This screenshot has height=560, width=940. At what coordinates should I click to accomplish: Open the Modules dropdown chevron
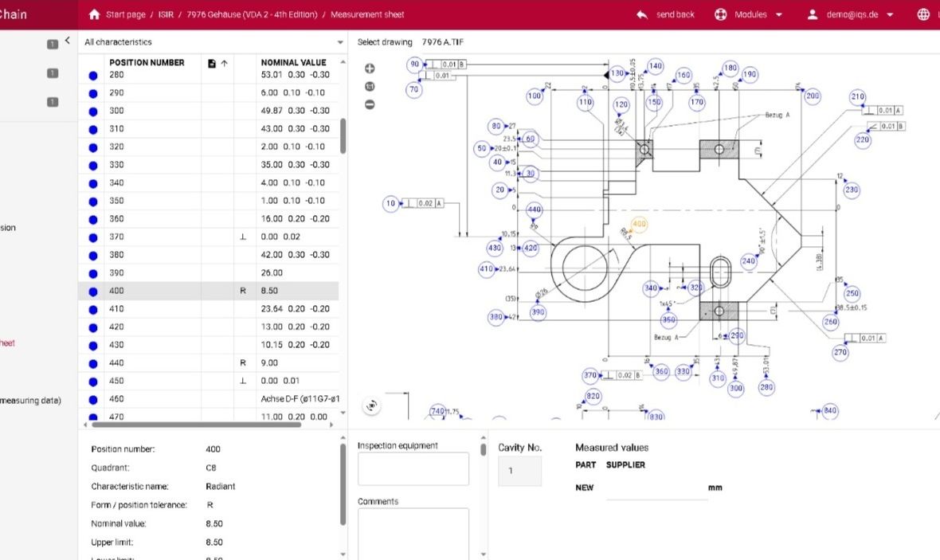tap(778, 14)
